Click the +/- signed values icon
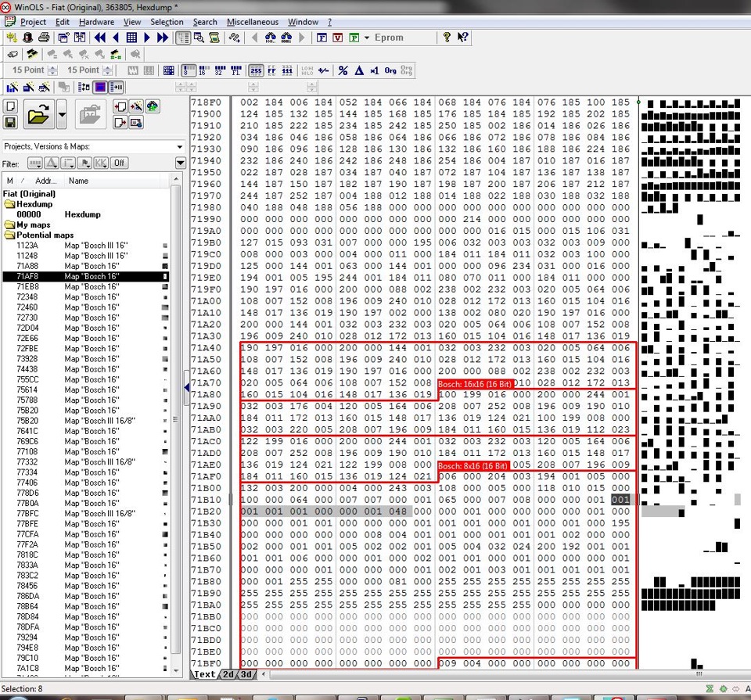The image size is (751, 700). click(324, 71)
